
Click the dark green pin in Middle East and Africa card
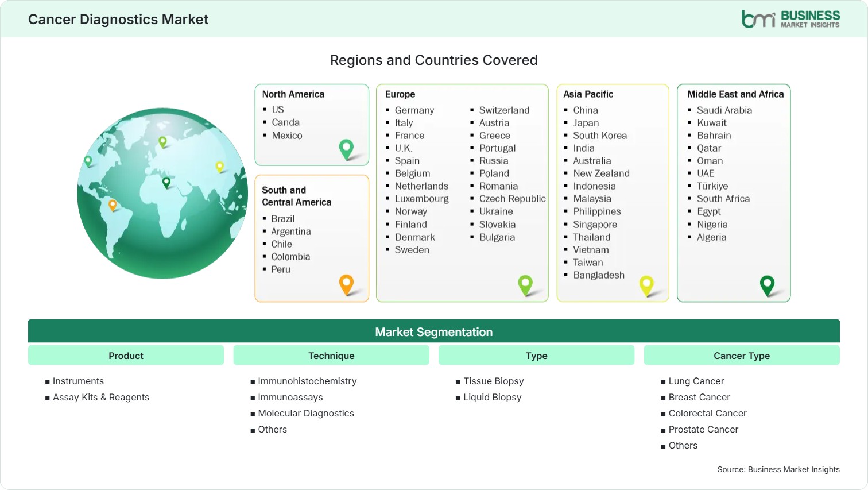pyautogui.click(x=767, y=285)
